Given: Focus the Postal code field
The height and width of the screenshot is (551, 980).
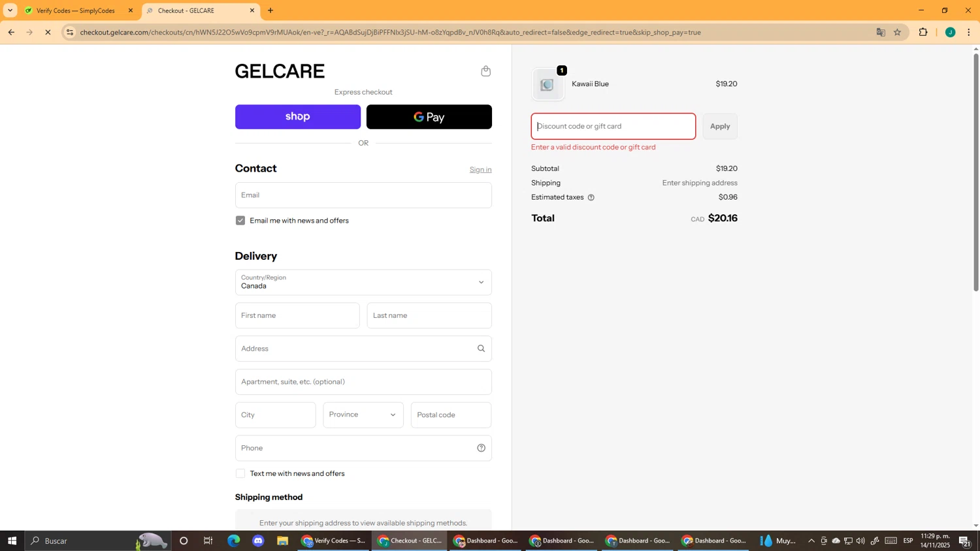Looking at the screenshot, I should (451, 415).
